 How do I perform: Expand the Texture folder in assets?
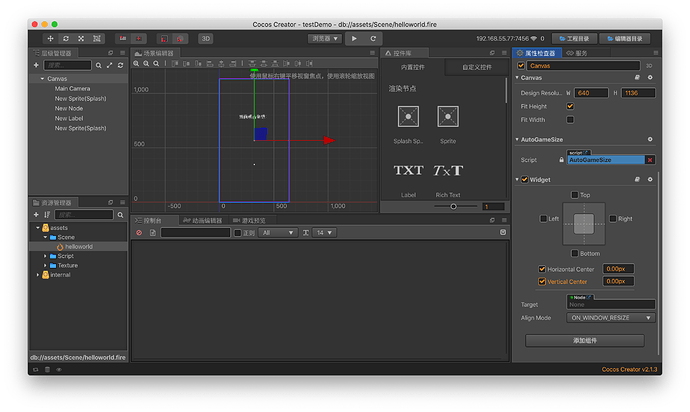click(45, 265)
